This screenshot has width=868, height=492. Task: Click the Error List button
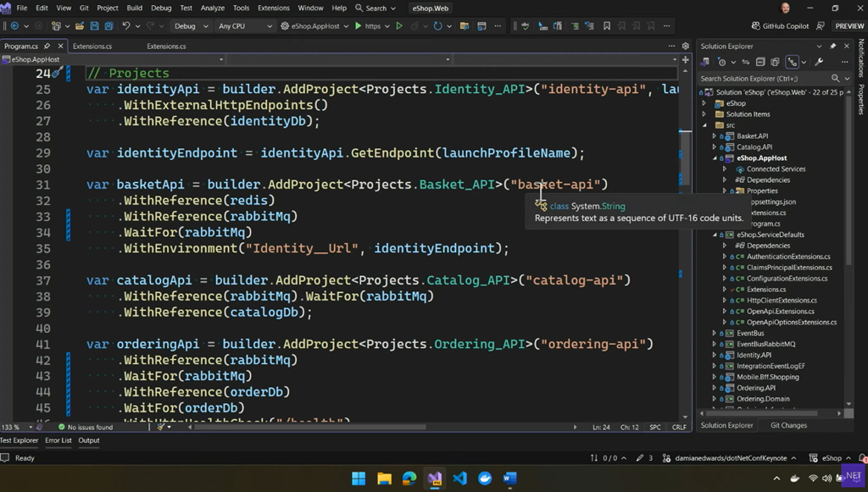[x=58, y=440]
